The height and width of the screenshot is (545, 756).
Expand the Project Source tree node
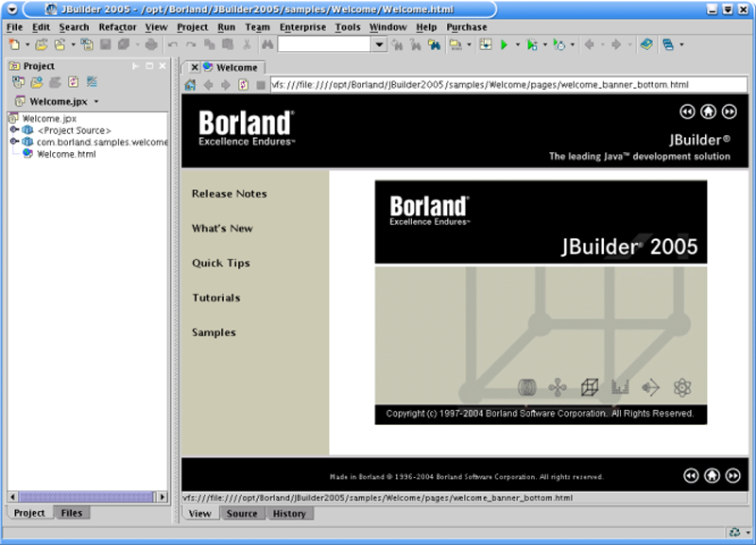click(x=14, y=130)
